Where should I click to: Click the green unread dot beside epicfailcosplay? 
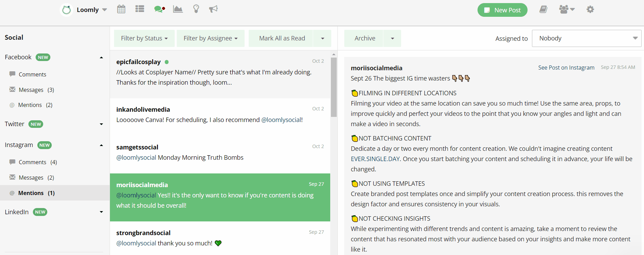[166, 62]
